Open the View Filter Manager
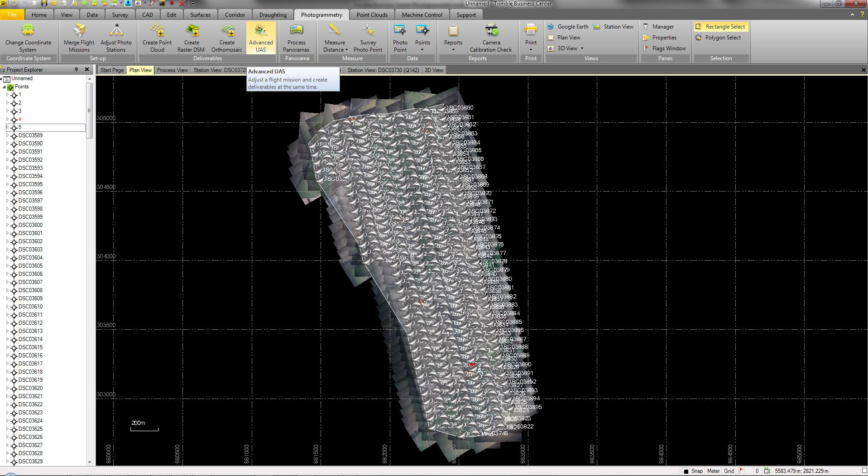This screenshot has width=868, height=476. click(x=658, y=27)
